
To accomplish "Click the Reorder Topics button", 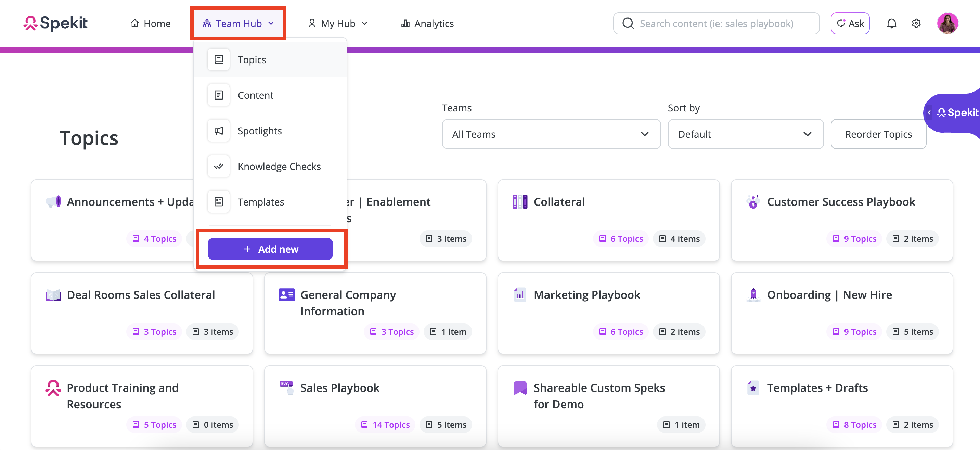I will click(x=878, y=134).
